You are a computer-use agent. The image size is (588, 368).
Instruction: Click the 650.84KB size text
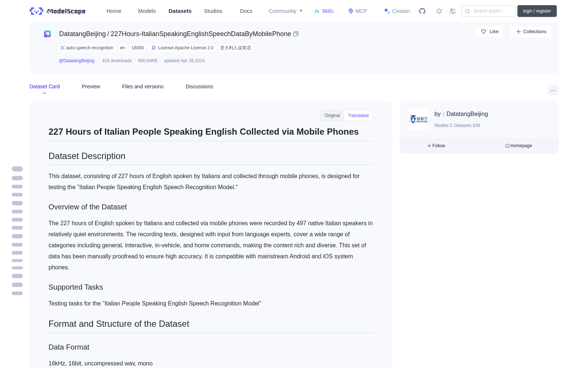pos(148,61)
